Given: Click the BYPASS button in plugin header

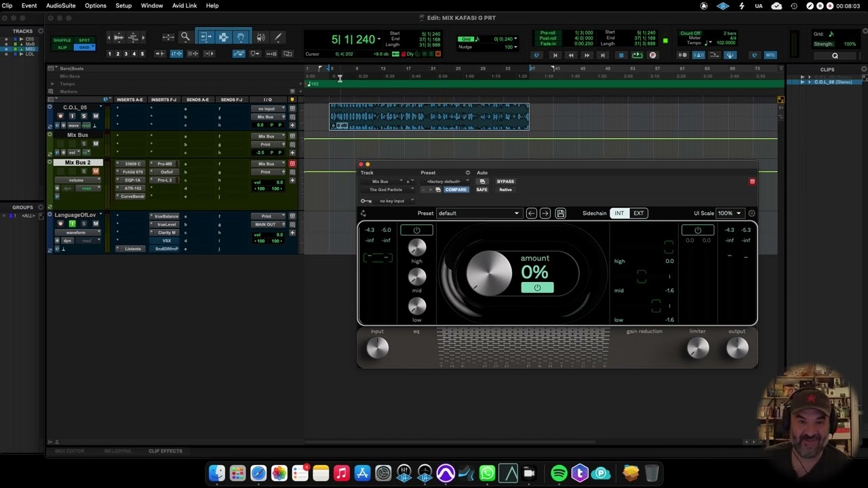Looking at the screenshot, I should coord(505,182).
